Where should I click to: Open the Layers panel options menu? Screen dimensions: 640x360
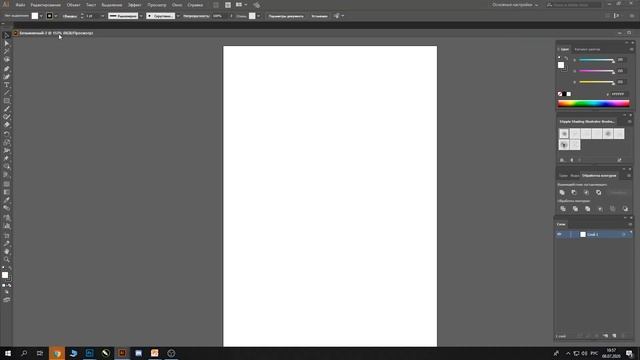pos(630,224)
